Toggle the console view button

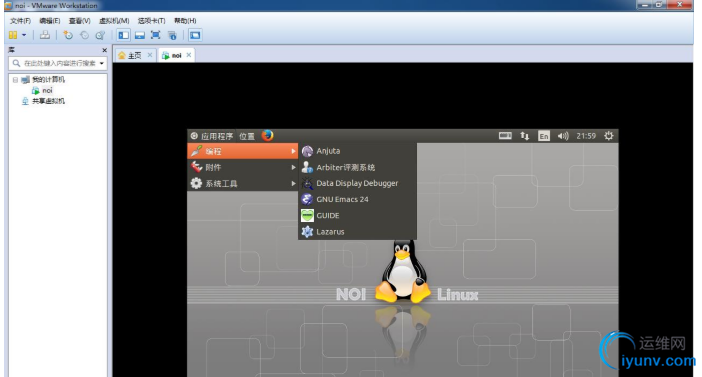pos(195,35)
